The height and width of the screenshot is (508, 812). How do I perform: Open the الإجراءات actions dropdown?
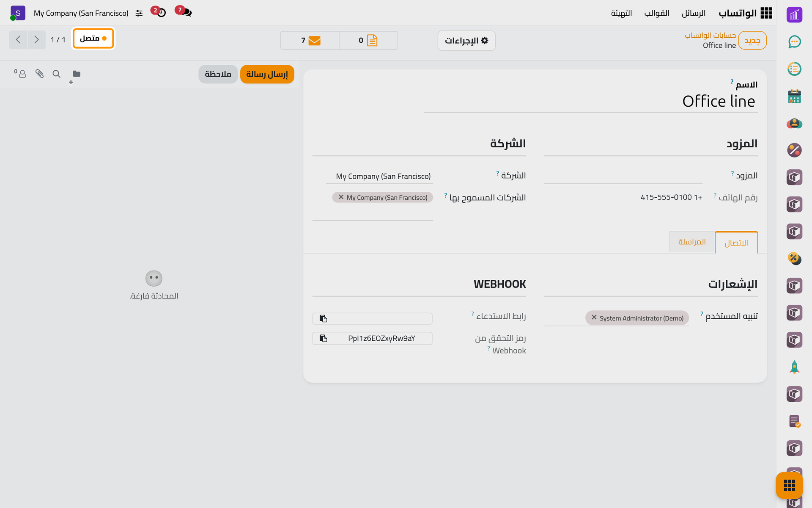point(466,41)
